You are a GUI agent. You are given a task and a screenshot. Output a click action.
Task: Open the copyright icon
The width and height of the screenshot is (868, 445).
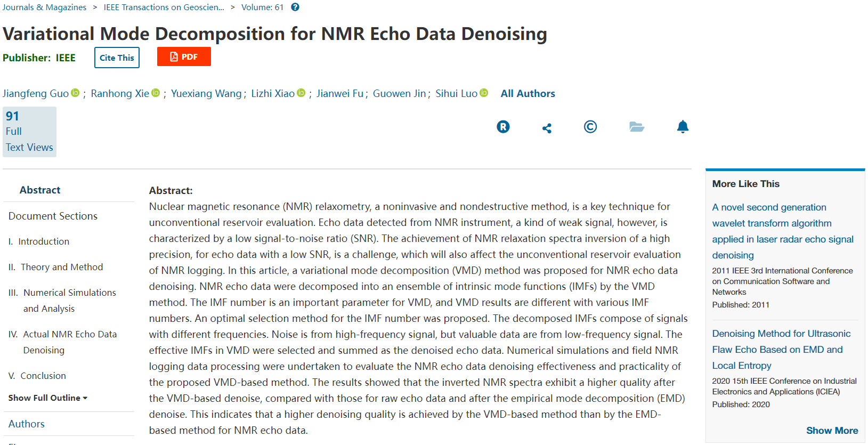(590, 127)
